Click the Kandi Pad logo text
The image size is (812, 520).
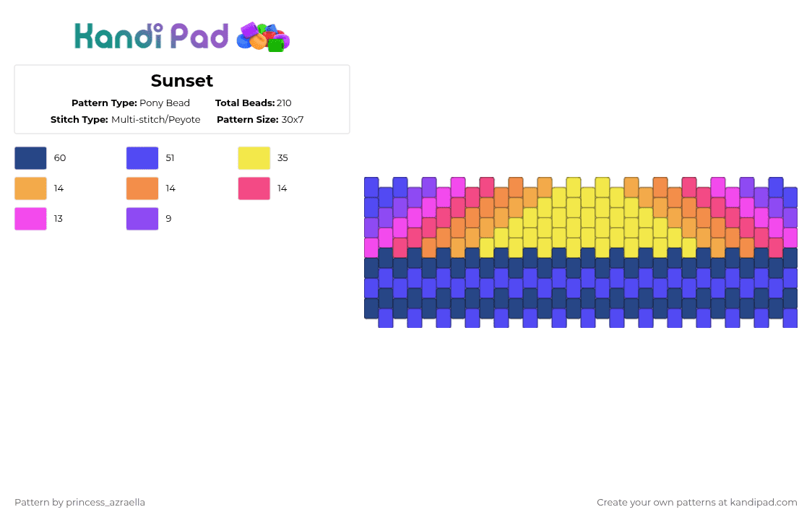(x=151, y=36)
